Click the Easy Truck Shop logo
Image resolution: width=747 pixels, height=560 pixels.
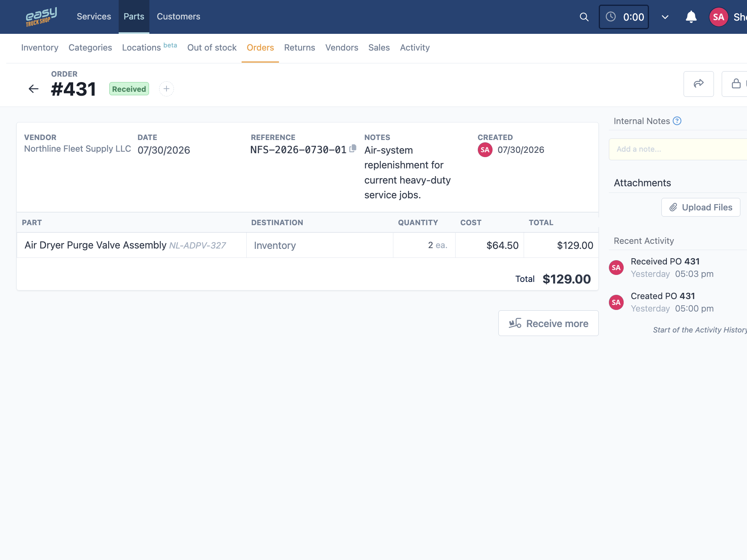(x=41, y=17)
